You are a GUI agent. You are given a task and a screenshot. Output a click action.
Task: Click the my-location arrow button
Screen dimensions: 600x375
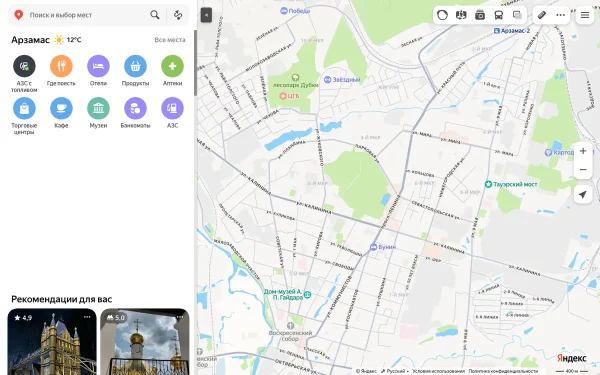pyautogui.click(x=583, y=195)
